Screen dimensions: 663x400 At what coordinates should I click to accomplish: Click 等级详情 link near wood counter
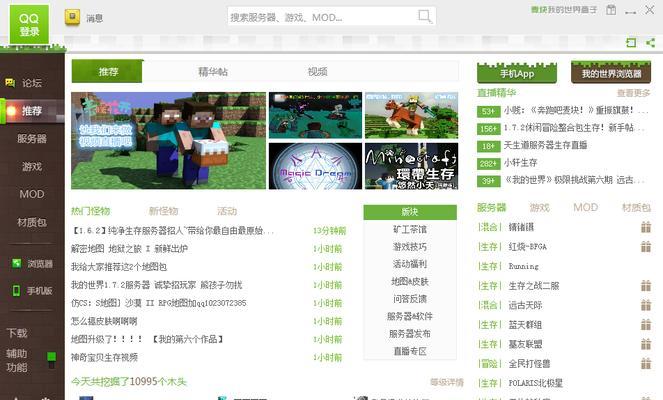(447, 382)
